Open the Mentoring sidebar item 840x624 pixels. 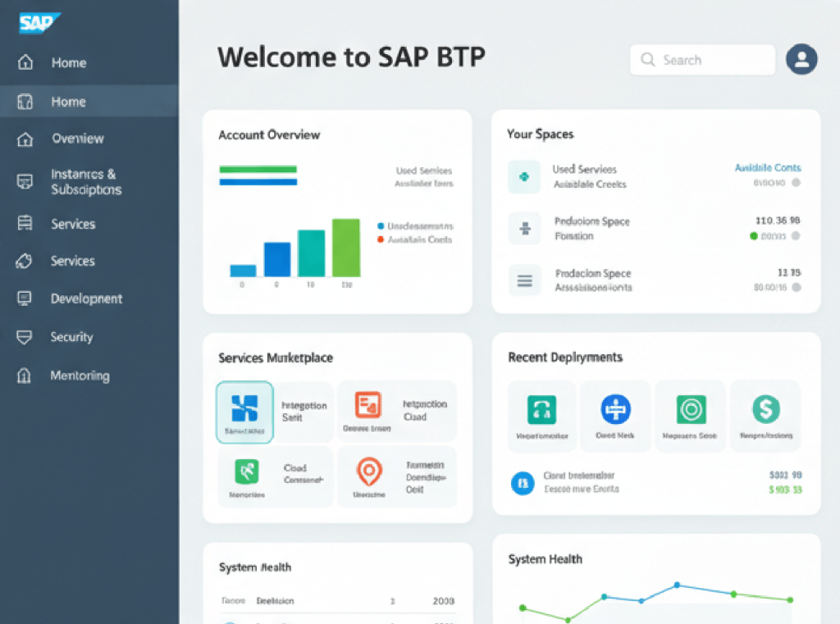80,376
